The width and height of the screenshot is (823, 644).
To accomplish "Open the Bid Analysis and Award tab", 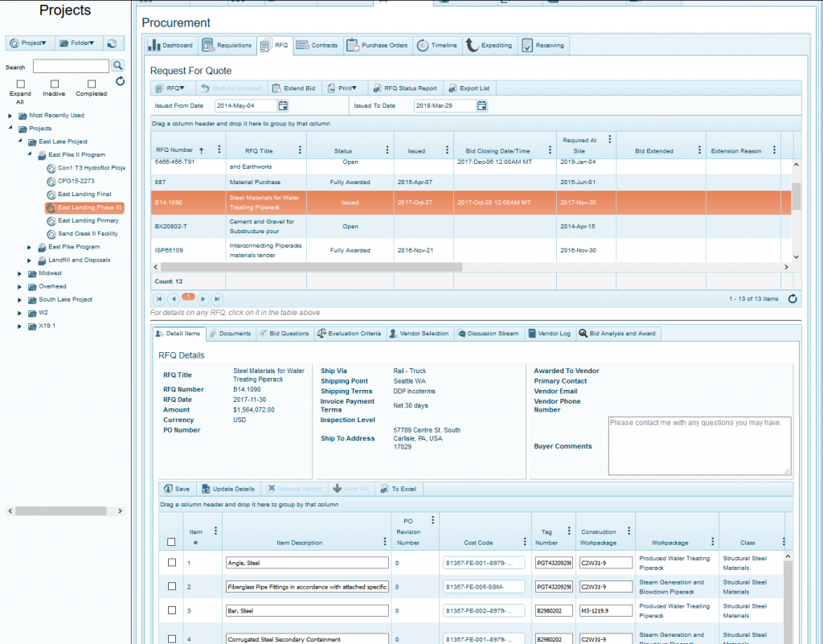I will (x=617, y=332).
